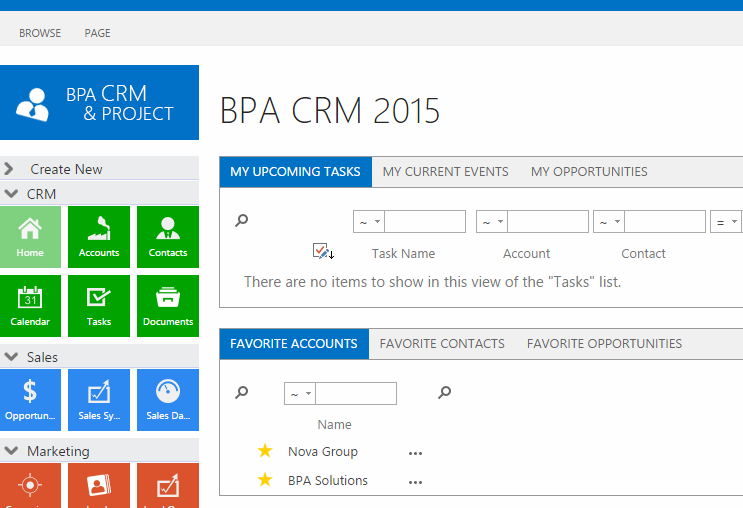Click the Contact filter text box

[x=665, y=221]
